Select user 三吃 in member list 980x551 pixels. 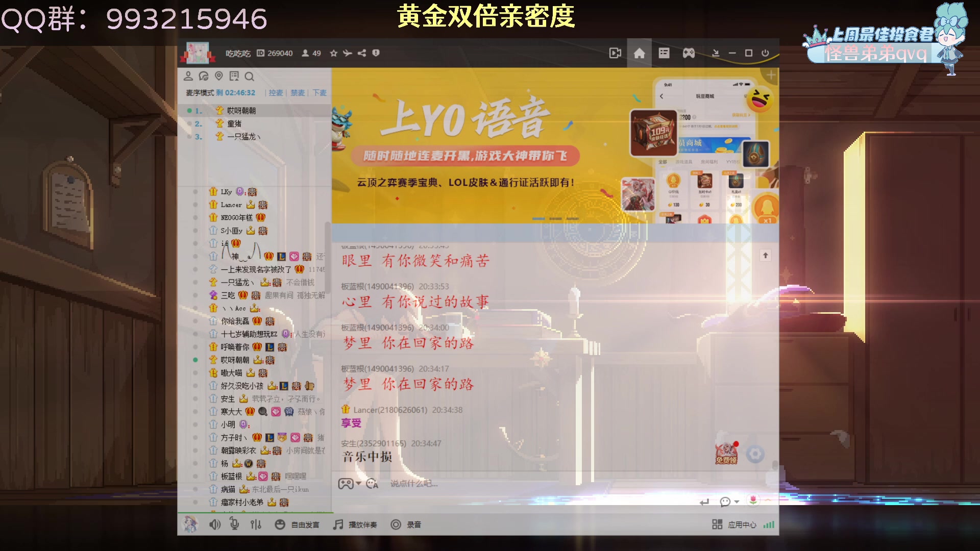pos(228,295)
